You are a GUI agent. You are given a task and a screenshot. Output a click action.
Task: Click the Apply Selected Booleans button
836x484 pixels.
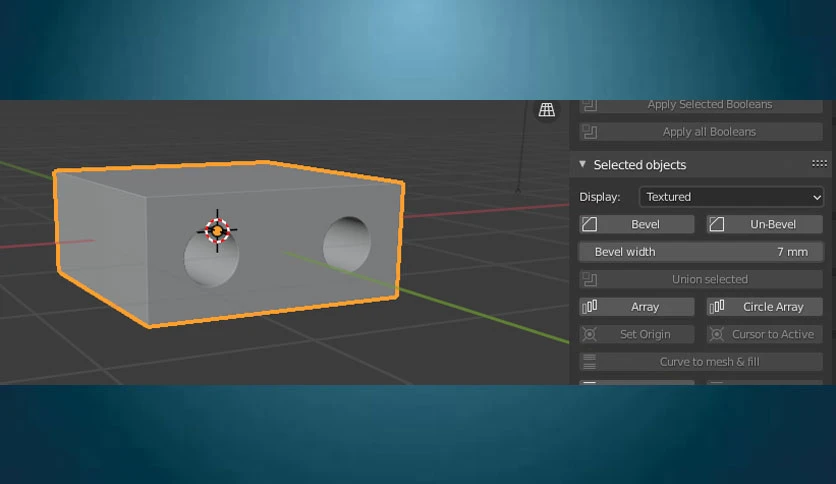[x=701, y=106]
